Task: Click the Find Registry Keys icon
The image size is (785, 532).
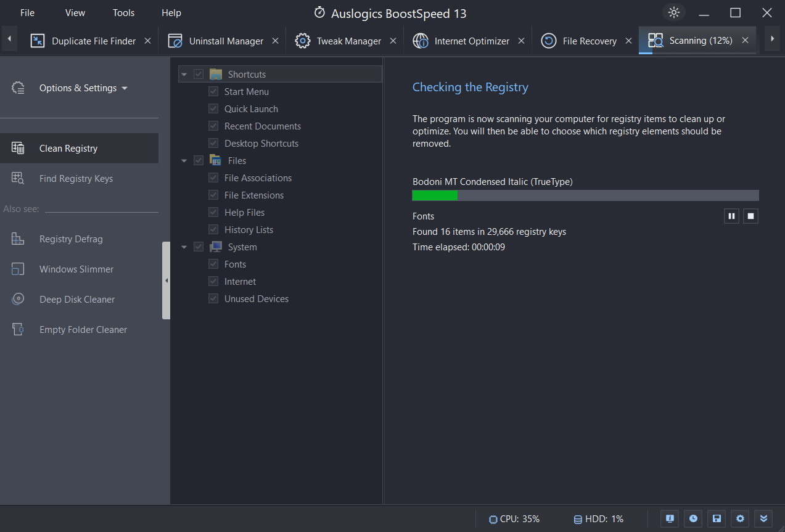Action: (18, 178)
